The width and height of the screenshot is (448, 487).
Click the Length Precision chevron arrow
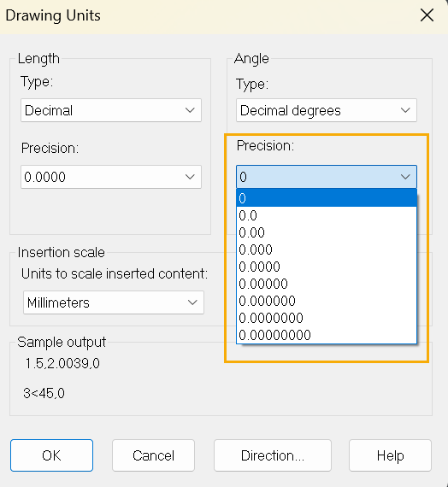190,177
